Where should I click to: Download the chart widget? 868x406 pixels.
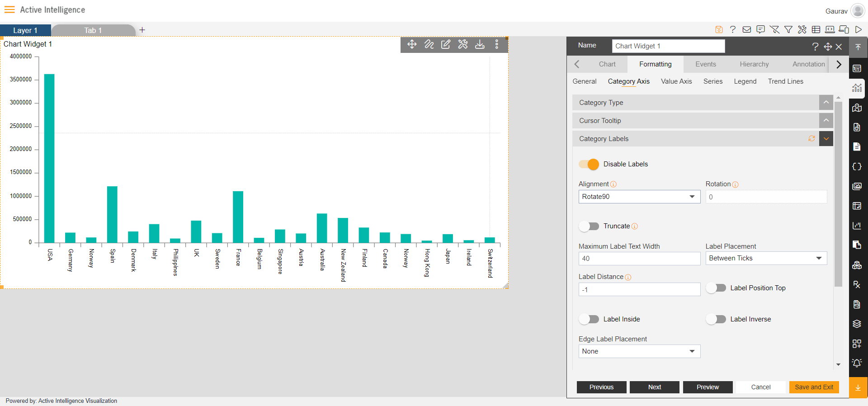(480, 44)
